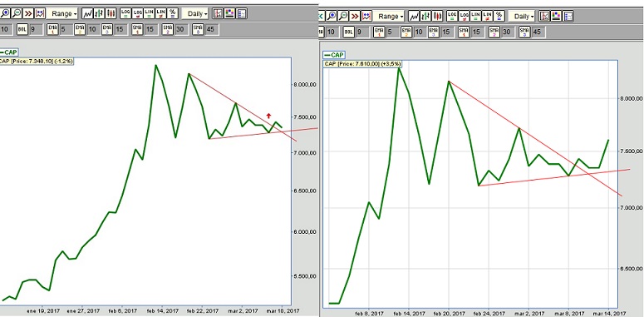Click the red double-arrow forward icon in the left chart toolbar

[28, 13]
